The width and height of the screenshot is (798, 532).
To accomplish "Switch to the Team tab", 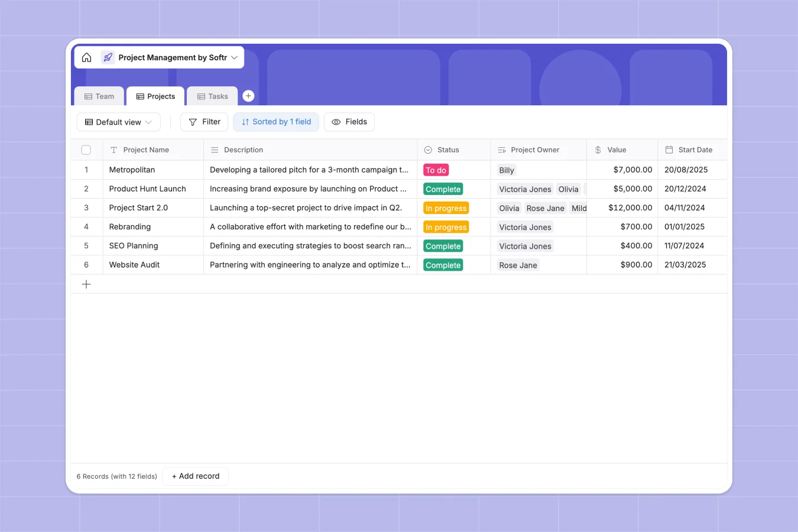I will 99,96.
